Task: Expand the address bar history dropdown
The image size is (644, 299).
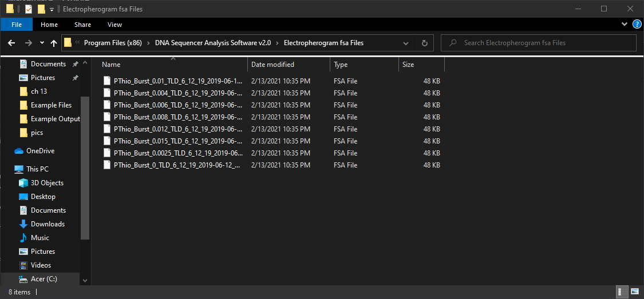Action: [406, 43]
